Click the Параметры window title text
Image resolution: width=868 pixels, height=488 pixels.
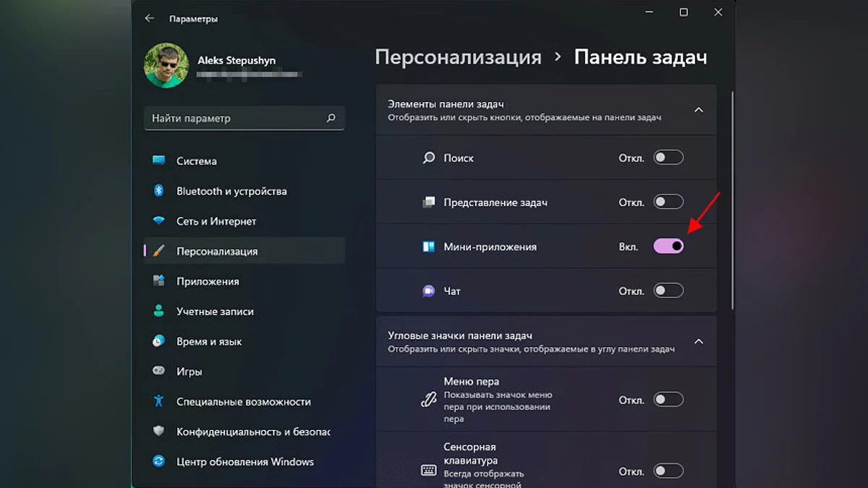(x=193, y=19)
